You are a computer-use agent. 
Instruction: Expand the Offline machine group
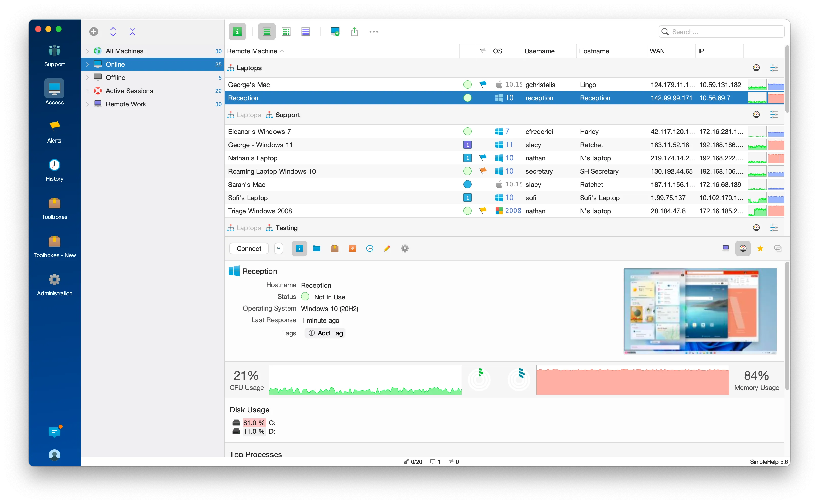coord(87,77)
